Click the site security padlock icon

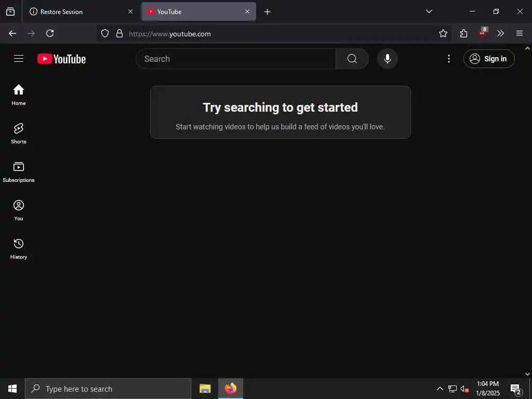(x=119, y=33)
